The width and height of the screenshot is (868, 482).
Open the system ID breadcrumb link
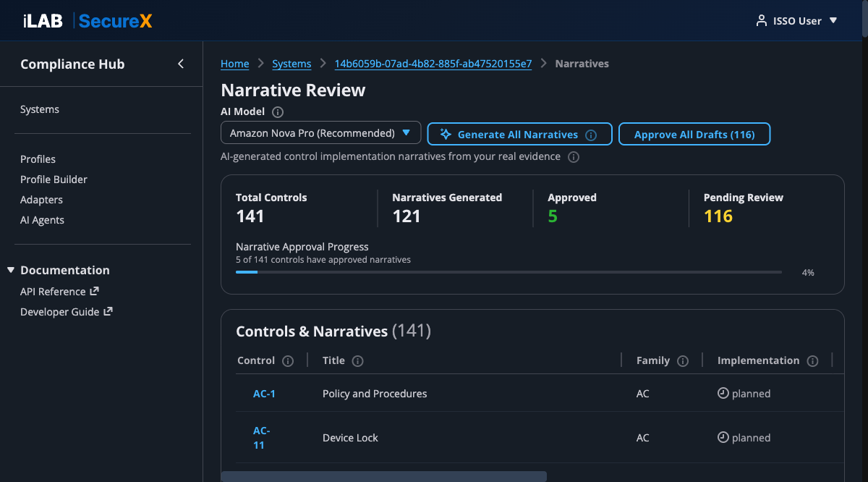pyautogui.click(x=433, y=64)
